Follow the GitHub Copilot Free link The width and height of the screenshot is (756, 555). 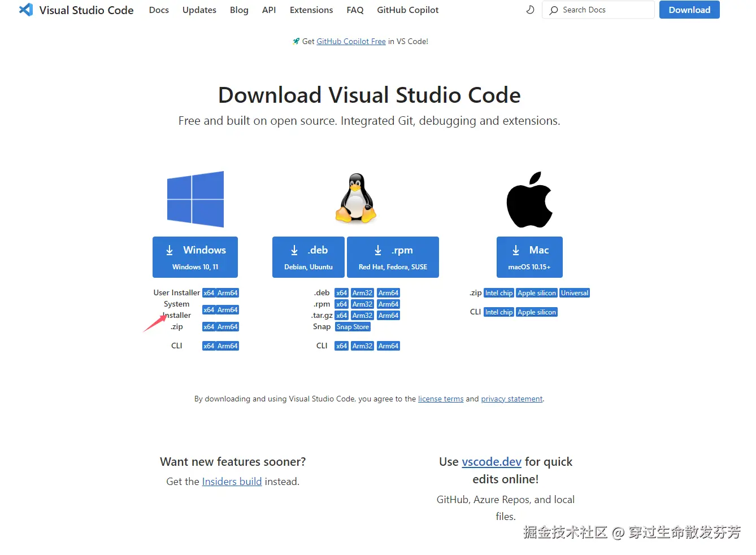tap(351, 41)
